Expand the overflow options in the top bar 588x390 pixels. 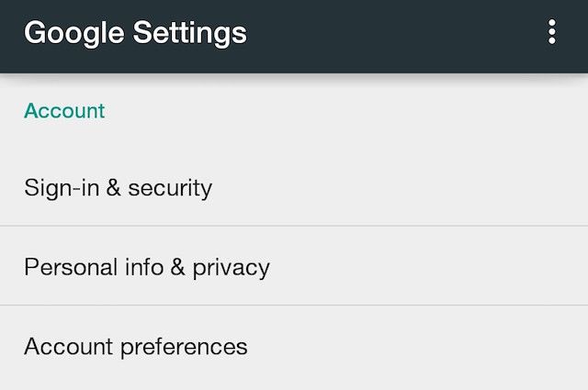tap(552, 33)
